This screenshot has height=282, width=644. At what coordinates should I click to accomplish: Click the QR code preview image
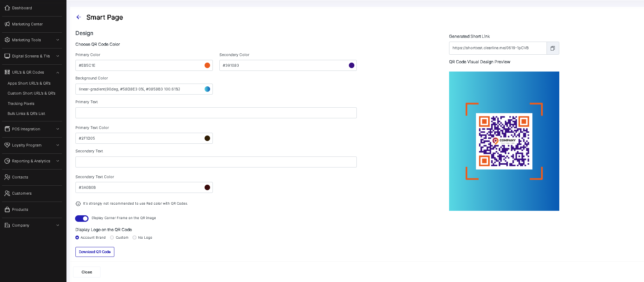[504, 141]
